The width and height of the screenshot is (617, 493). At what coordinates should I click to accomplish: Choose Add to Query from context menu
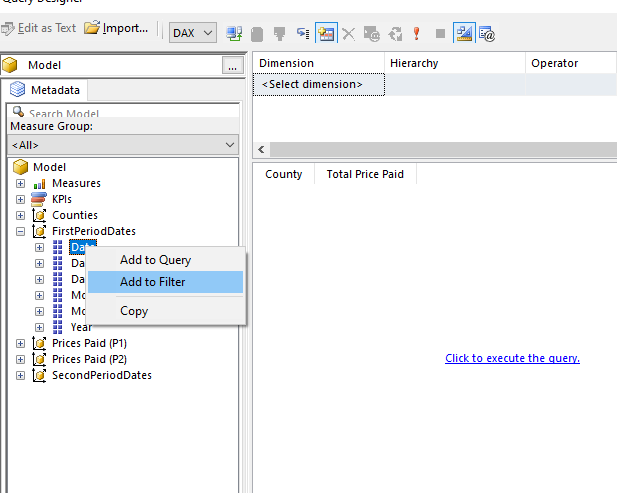(x=155, y=260)
